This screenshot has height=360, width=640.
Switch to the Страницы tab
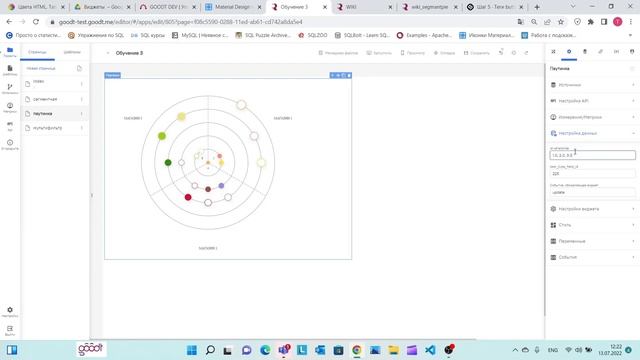(37, 52)
